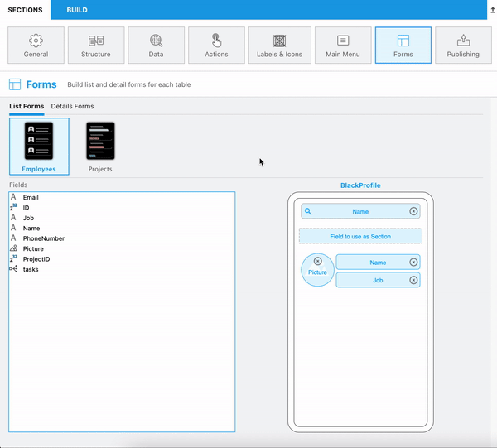Open the Labels & Icons section
Viewport: 497px width, 448px height.
(x=280, y=46)
